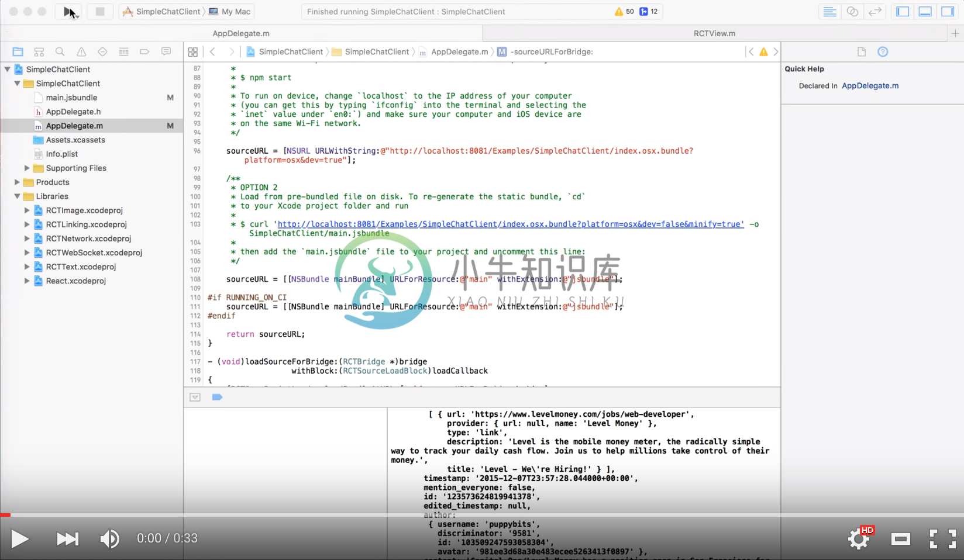Switch to the AppDelegate.m tab
This screenshot has width=964, height=560.
pos(241,33)
